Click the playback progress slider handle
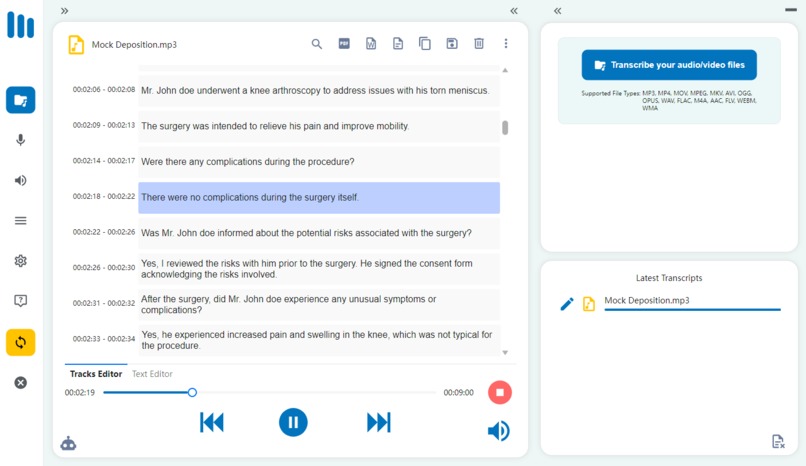 pyautogui.click(x=192, y=393)
